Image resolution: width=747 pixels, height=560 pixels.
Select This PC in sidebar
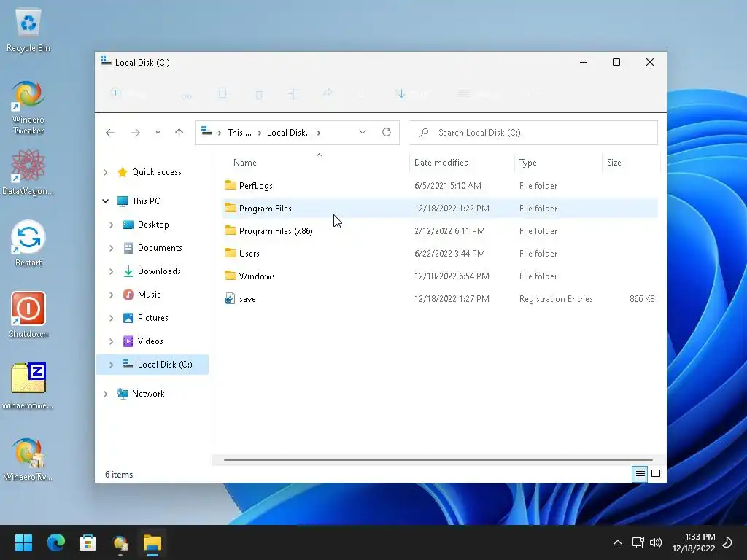[146, 201]
